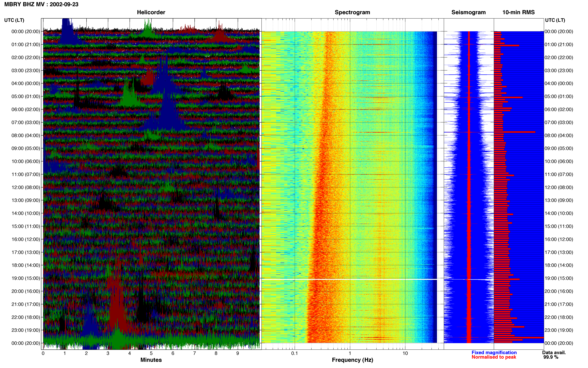Click '05:00 (01:00)' on the right time axis
This screenshot has width=588, height=368.
[x=559, y=96]
